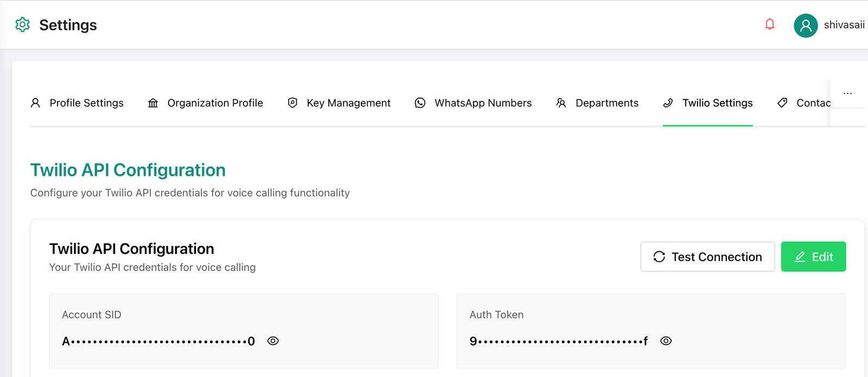Open the more tabs ellipsis menu
Viewport: 868px width, 377px height.
tap(847, 93)
